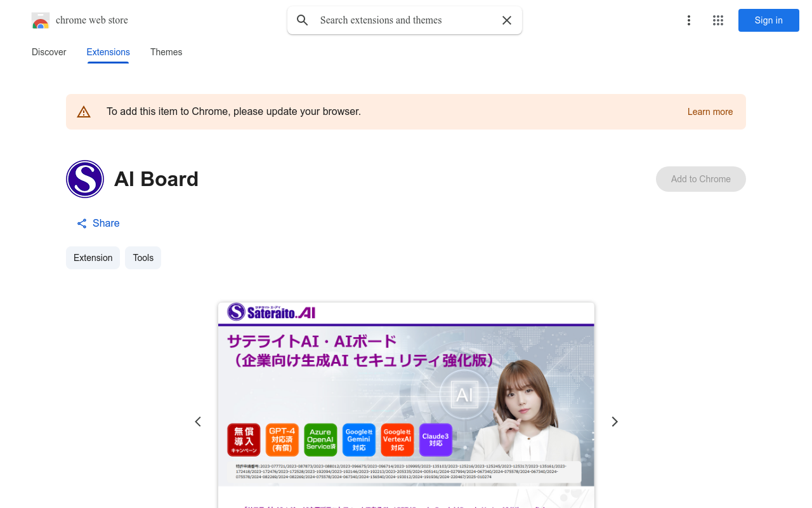Click the red 無償導入 badge
Viewport: 812px width, 508px height.
pyautogui.click(x=244, y=440)
